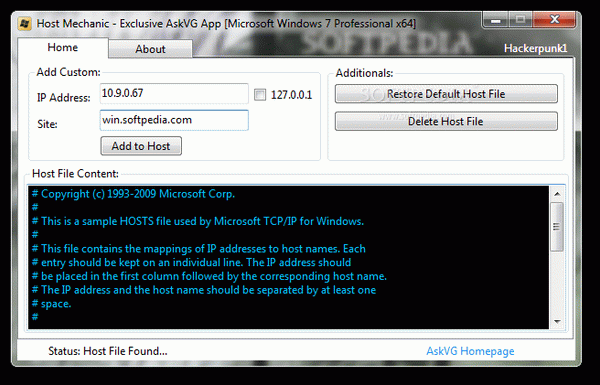Click the Host Mechanic title bar app icon
The width and height of the screenshot is (600, 385).
point(25,24)
